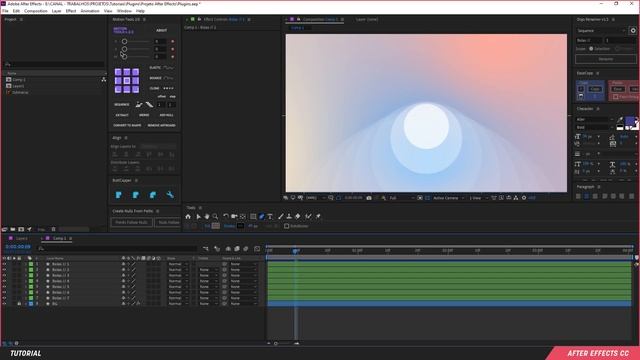Click the center anchor point square in Motion Tools

(127, 81)
